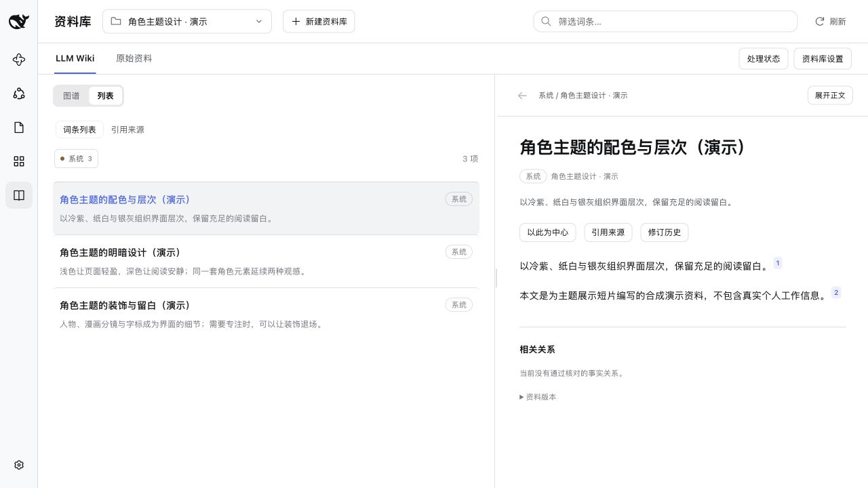Toggle the 系统 3 filter chip
The width and height of the screenshot is (868, 488).
click(x=76, y=159)
